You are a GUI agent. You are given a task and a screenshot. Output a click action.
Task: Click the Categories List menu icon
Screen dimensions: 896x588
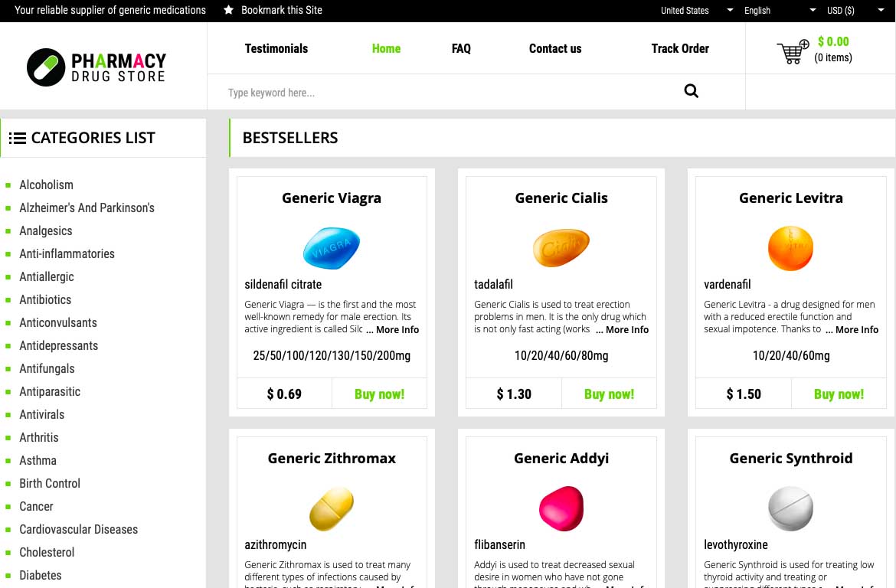[17, 139]
